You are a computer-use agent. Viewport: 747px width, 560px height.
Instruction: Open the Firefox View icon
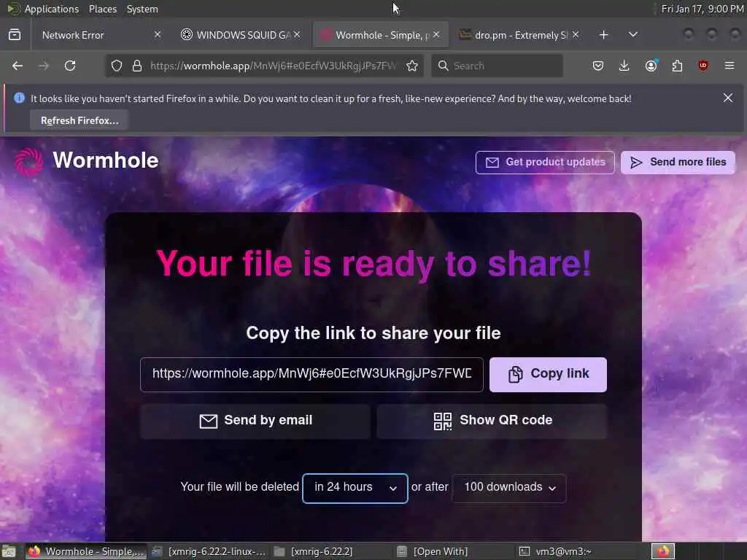pyautogui.click(x=15, y=35)
